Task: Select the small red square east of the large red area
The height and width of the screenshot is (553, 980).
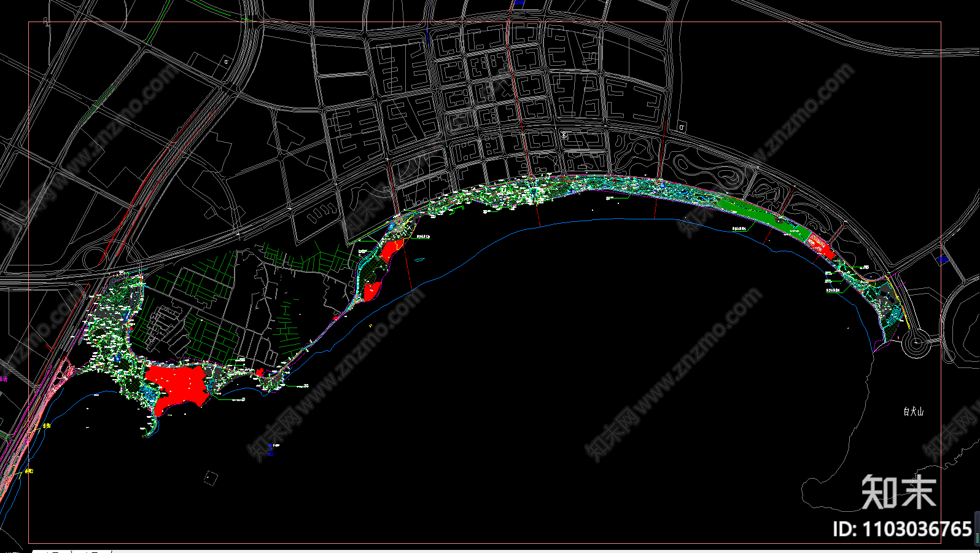Action: click(x=260, y=372)
